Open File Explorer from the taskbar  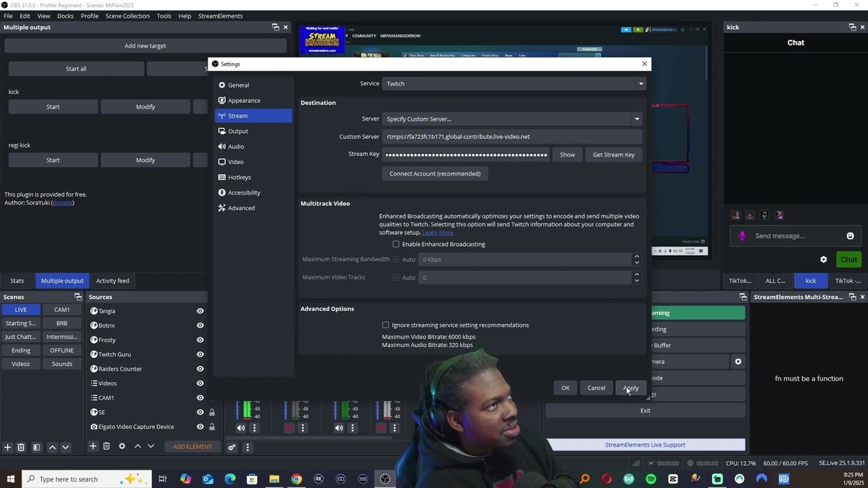pos(274,479)
